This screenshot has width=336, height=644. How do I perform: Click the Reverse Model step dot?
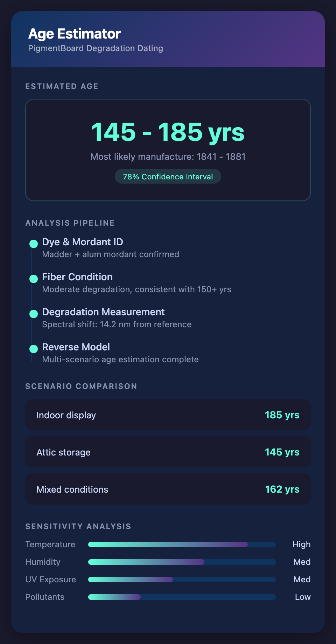click(x=34, y=349)
